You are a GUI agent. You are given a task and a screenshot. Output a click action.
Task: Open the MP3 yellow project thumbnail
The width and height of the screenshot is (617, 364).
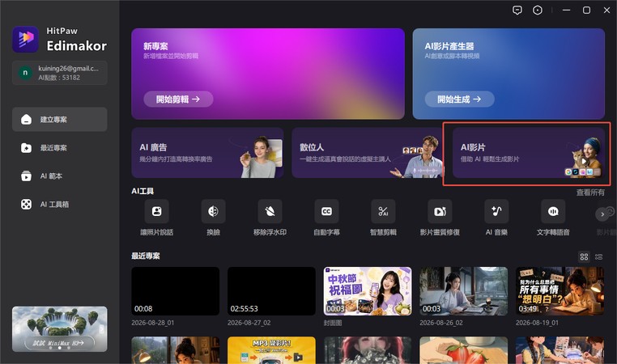[x=271, y=350]
